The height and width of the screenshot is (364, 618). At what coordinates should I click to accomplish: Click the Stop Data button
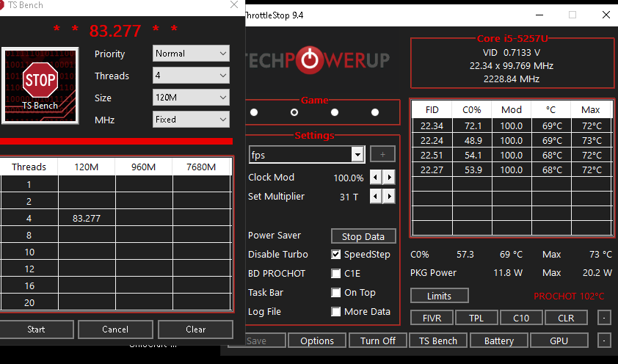pyautogui.click(x=363, y=236)
